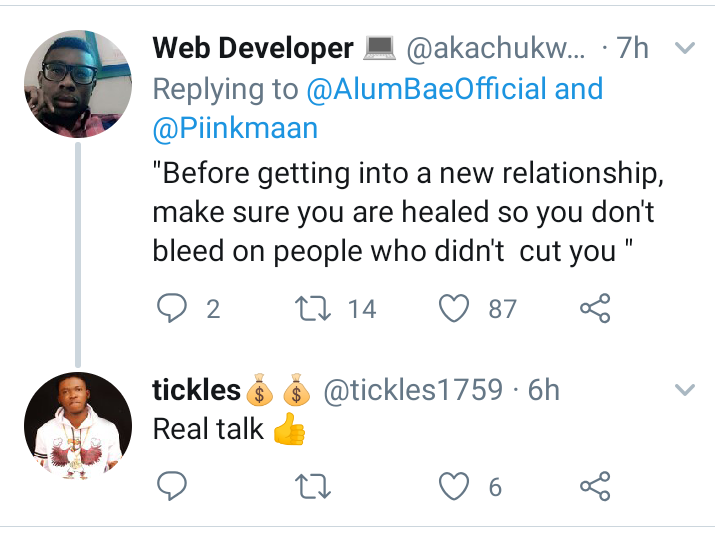Share tickles' Real talk tweet
This screenshot has height=542, width=715.
coord(595,487)
